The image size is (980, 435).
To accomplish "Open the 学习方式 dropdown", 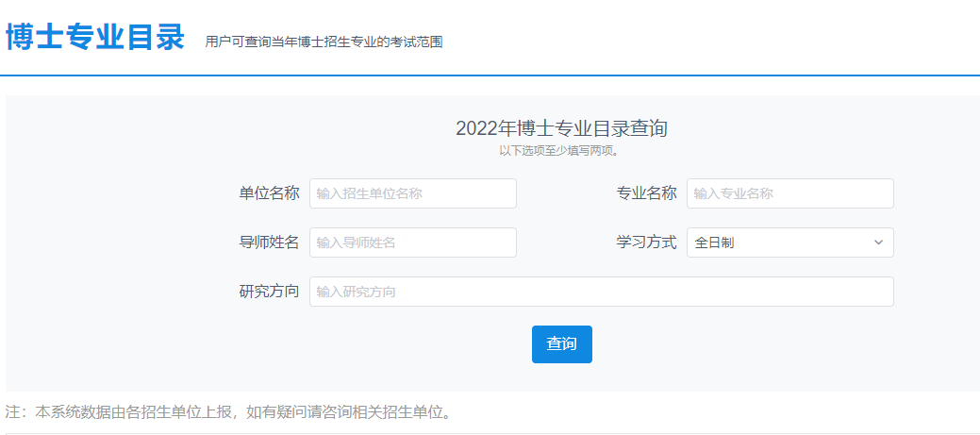I will click(789, 243).
